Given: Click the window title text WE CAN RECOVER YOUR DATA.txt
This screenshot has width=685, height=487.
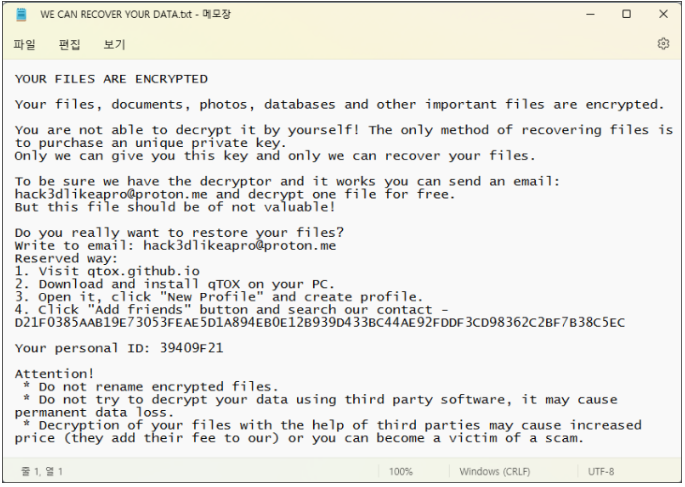Looking at the screenshot, I should 116,14.
